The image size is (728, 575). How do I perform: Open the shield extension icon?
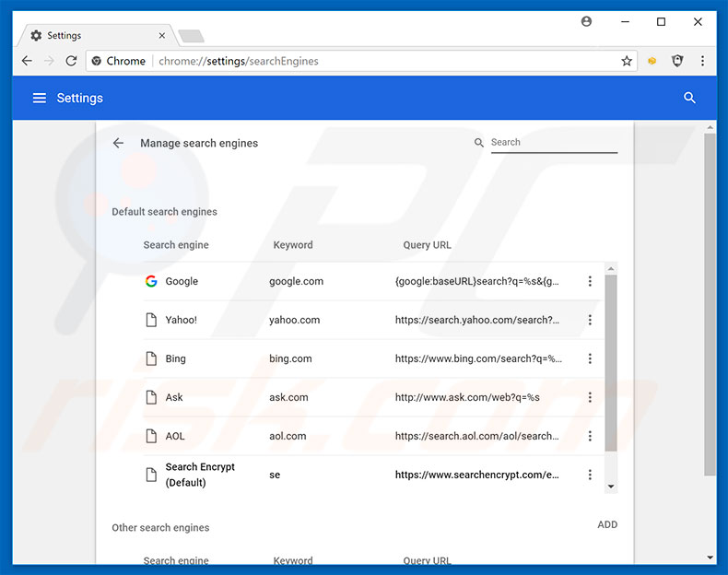677,61
